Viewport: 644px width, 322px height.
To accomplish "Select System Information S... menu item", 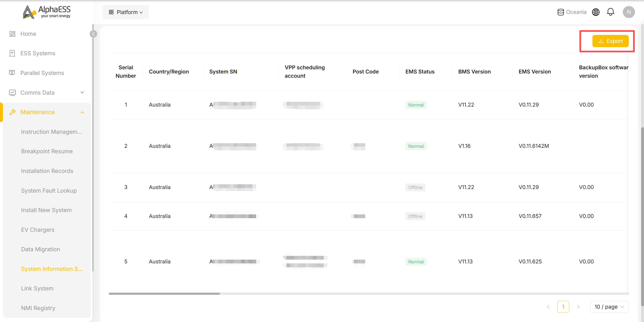I will click(52, 269).
